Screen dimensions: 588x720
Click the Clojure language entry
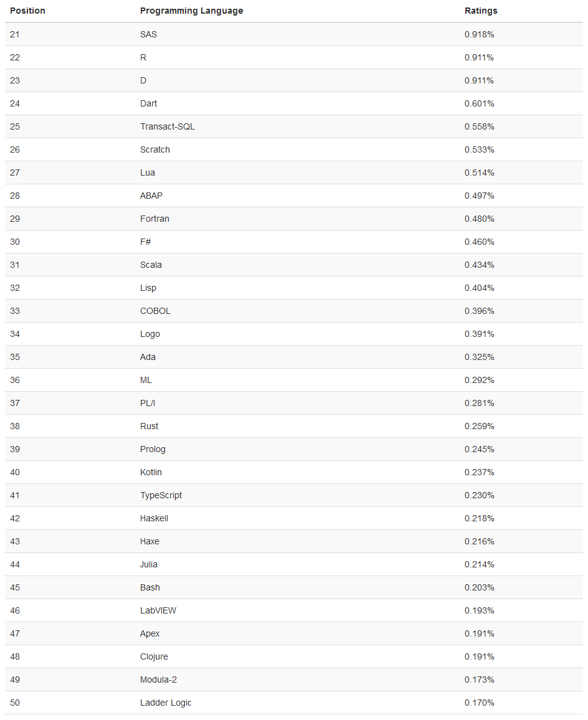pos(154,656)
